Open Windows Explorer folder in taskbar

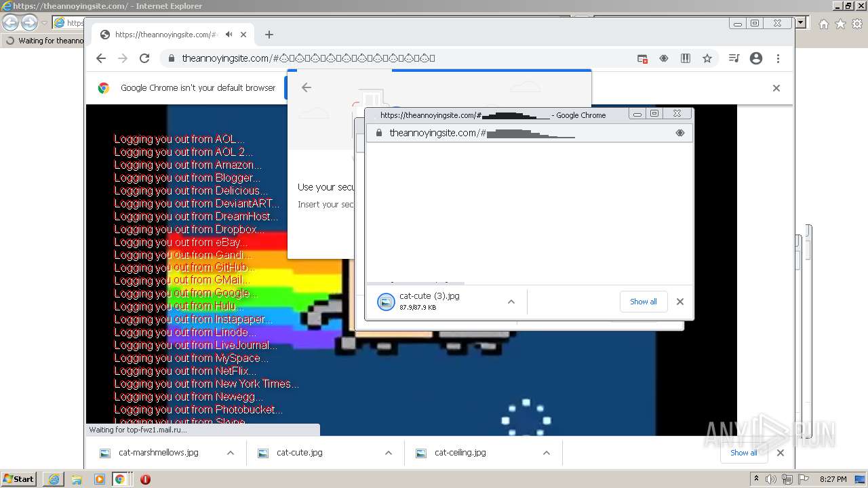tap(77, 479)
